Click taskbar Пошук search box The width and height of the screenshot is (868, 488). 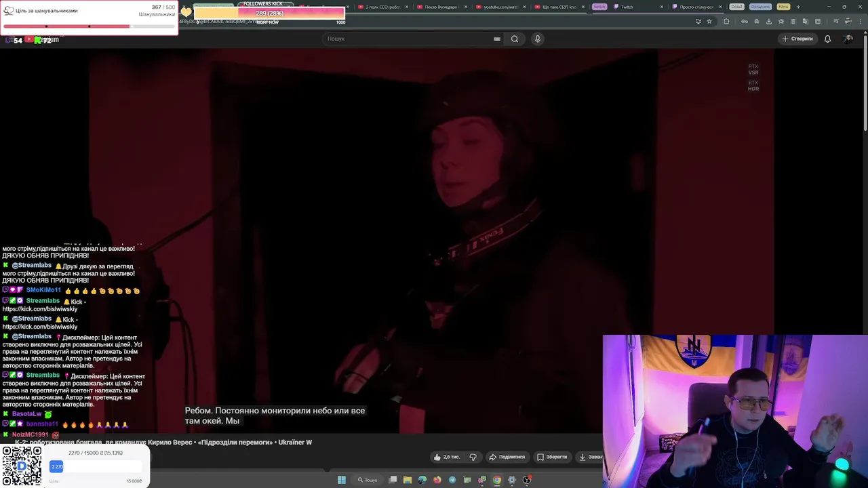[368, 480]
